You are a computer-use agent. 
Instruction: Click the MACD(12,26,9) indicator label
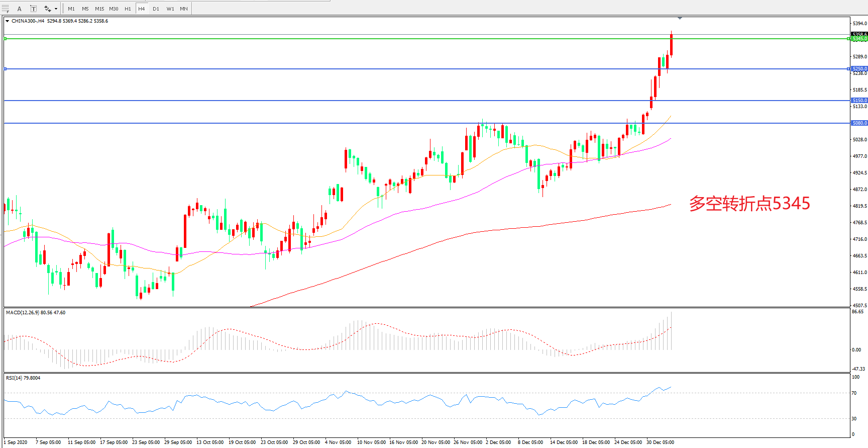(35, 313)
